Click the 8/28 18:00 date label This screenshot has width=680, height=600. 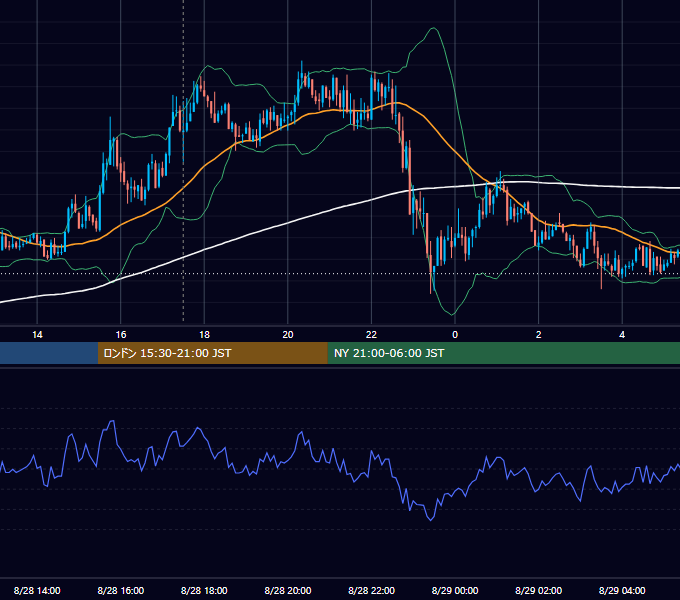pos(204,590)
